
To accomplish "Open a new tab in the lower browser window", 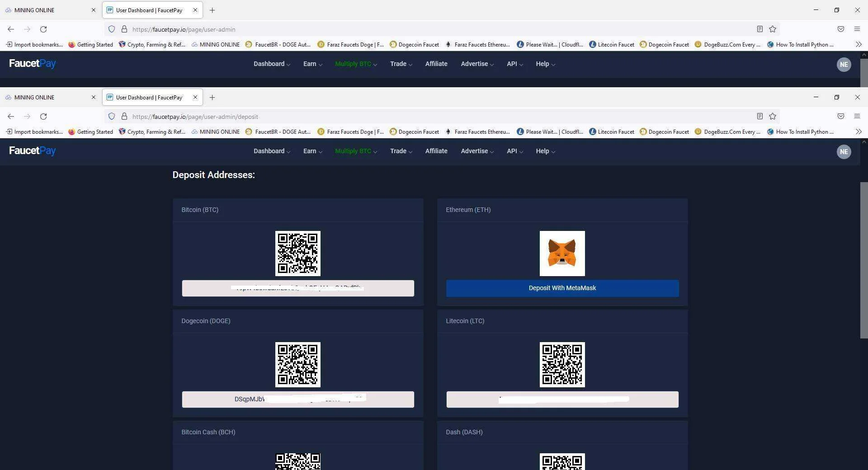I will (x=212, y=97).
